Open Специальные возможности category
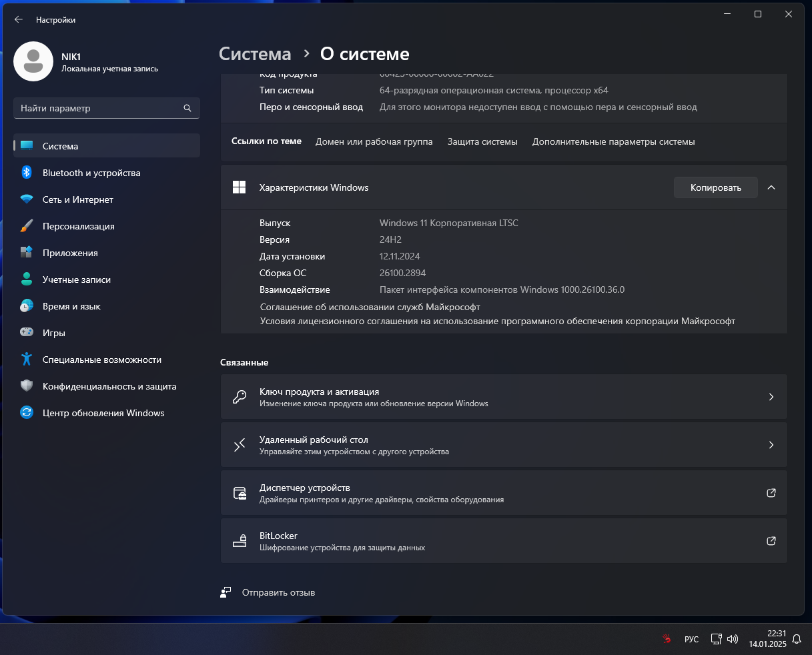 point(107,359)
